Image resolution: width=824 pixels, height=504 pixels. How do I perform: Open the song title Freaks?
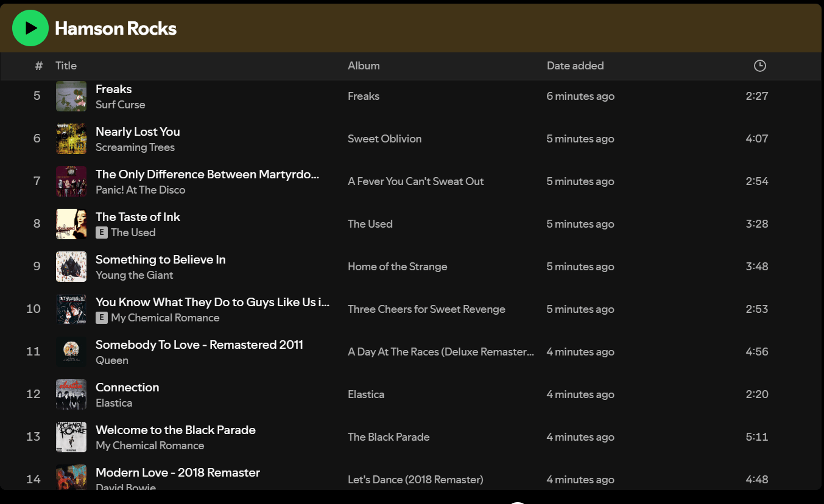[114, 89]
